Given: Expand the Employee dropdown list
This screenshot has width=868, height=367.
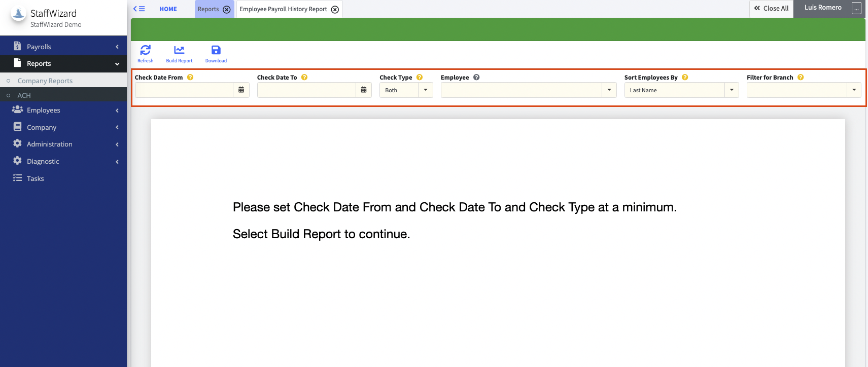Looking at the screenshot, I should tap(609, 90).
